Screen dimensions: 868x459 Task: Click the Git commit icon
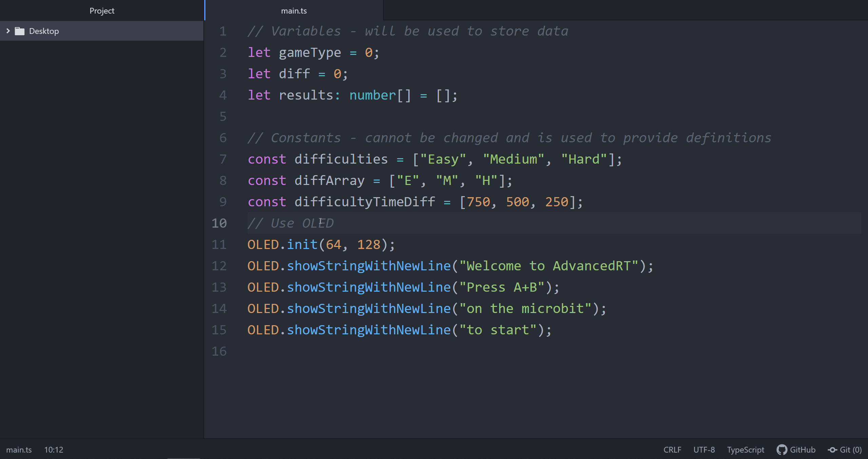(x=832, y=450)
